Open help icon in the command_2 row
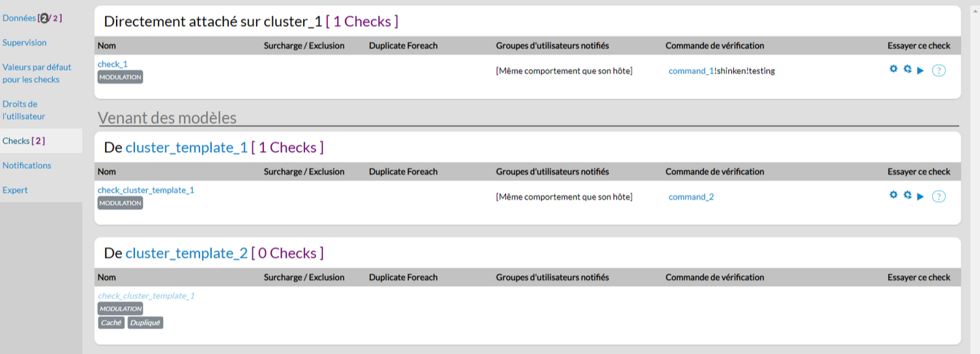Viewport: 980px width, 354px height. [939, 196]
